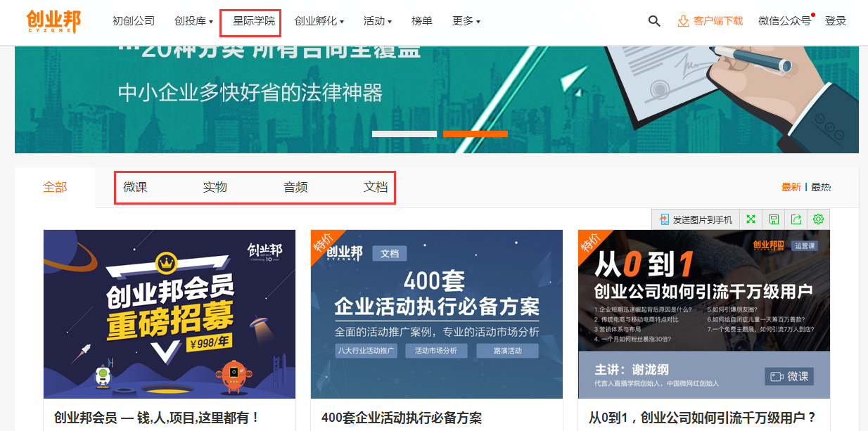Sort courses by 最新

(791, 187)
